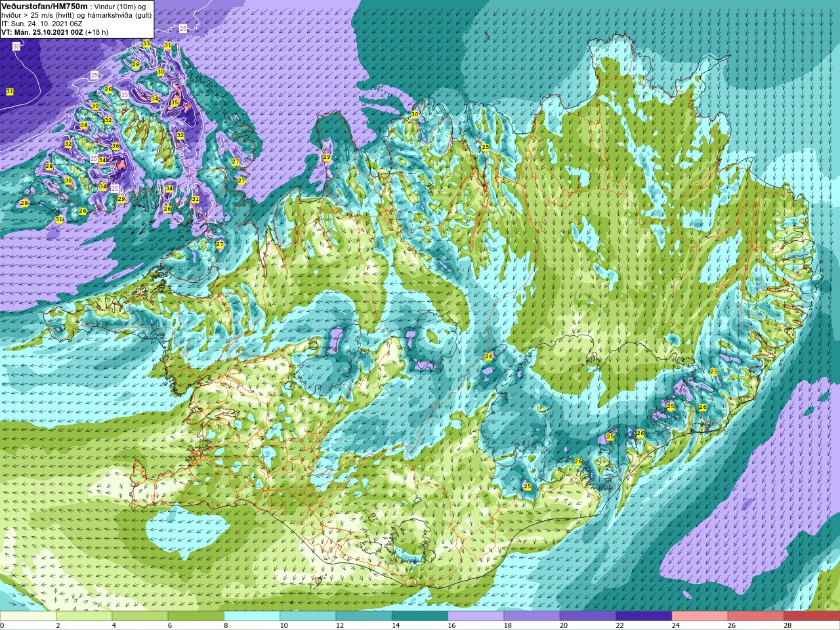Click the dark teal 14–16 m/s legend swatch
The width and height of the screenshot is (840, 630).
(420, 616)
